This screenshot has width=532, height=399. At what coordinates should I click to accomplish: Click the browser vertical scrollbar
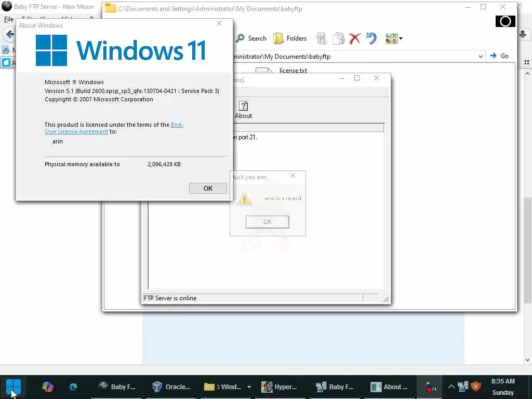pos(527,250)
